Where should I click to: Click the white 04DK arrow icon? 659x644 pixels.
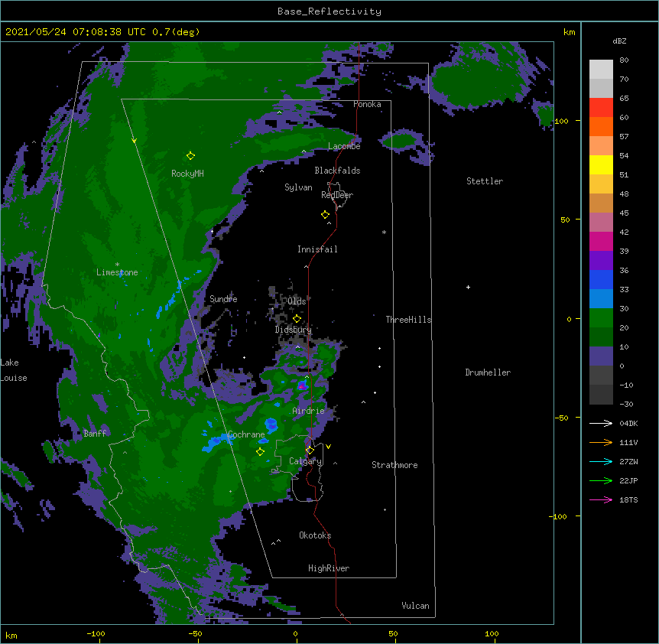click(x=601, y=423)
